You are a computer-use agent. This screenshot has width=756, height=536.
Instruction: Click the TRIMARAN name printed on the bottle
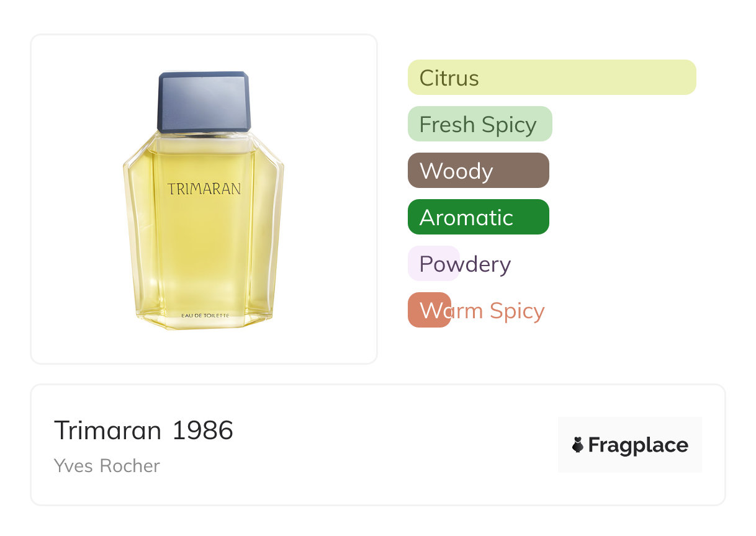tap(204, 189)
